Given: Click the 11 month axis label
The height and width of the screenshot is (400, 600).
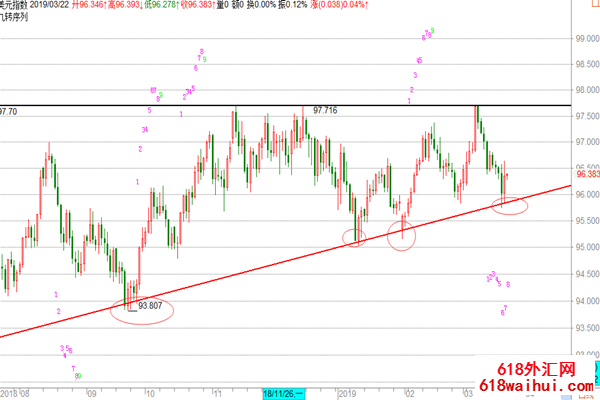Looking at the screenshot, I should [x=217, y=394].
